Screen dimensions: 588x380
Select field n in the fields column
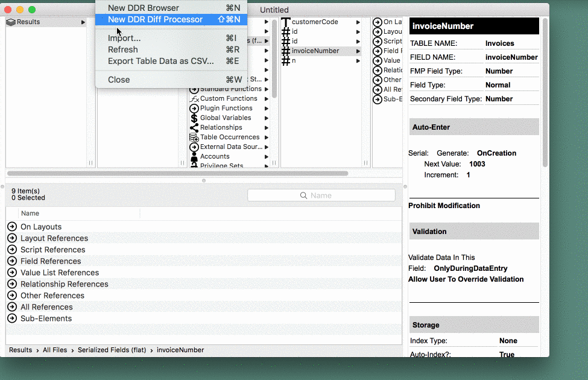294,60
